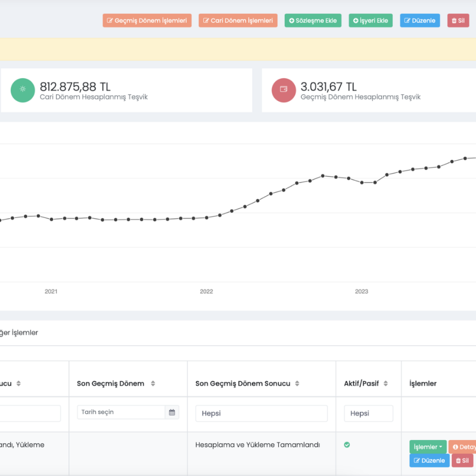
Task: Sort by Son Geçmiş Dönem Sonucu arrows
Action: 297,383
